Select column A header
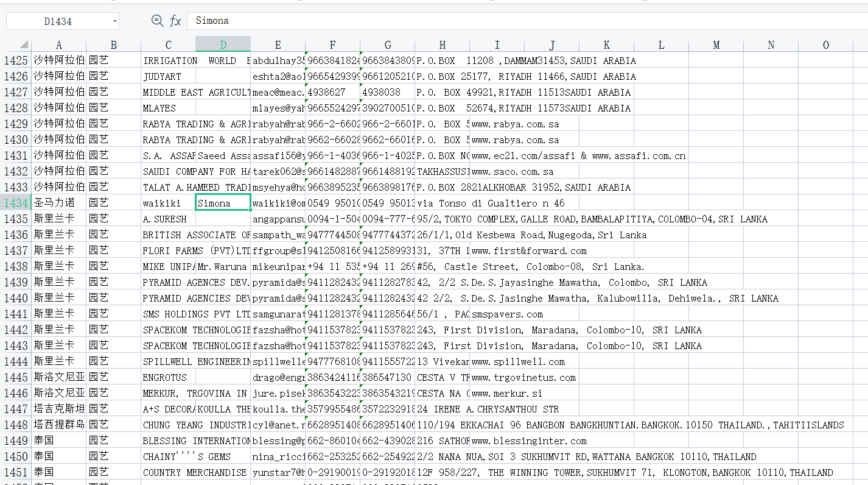This screenshot has width=868, height=485. (59, 44)
